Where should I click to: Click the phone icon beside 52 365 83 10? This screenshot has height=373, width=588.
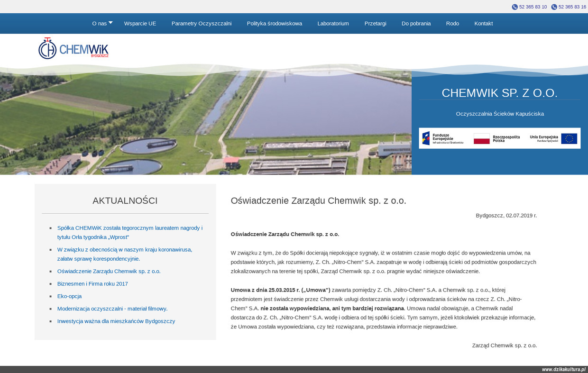click(514, 7)
